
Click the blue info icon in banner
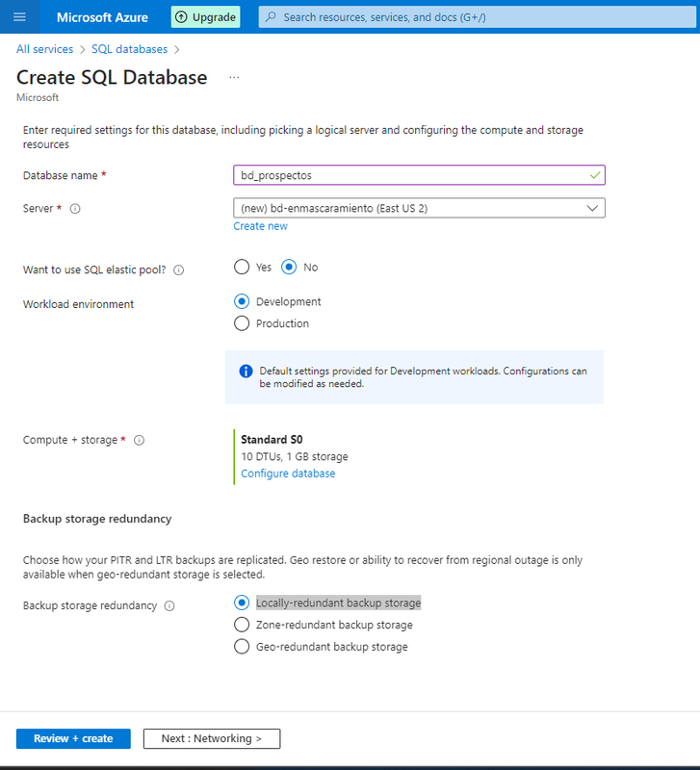(246, 372)
